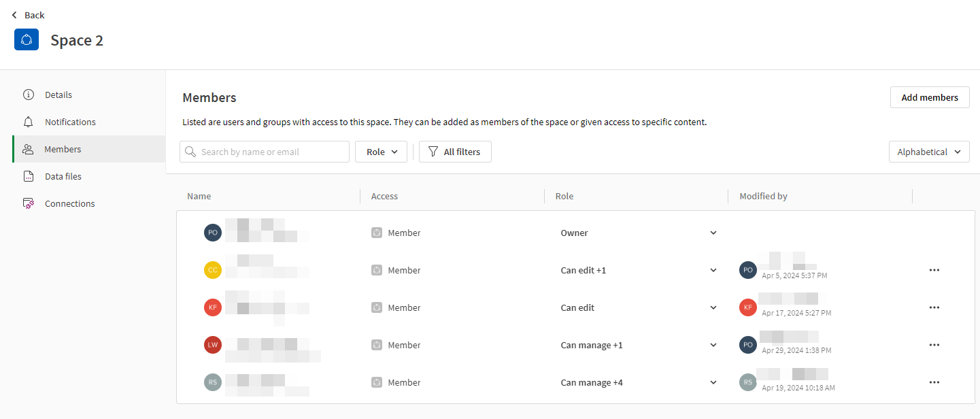Click the RS avatar dated Apr 19, 2024

pyautogui.click(x=748, y=382)
